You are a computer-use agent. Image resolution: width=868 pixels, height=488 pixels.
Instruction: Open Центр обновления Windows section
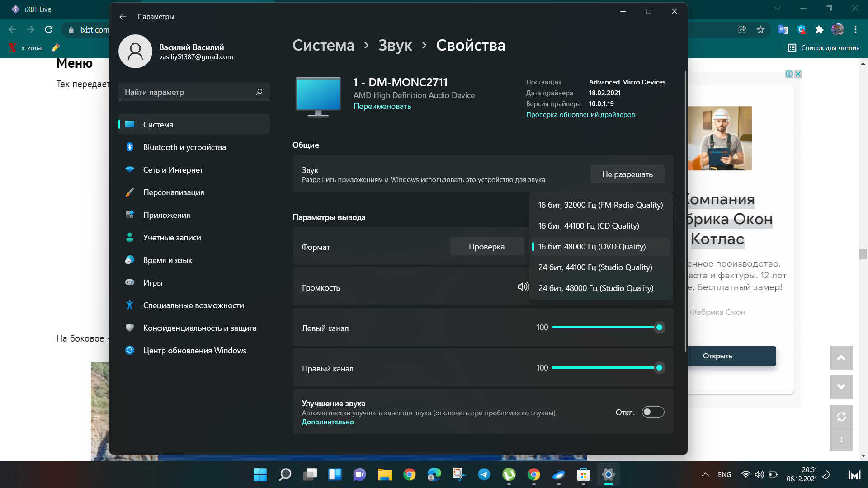click(194, 351)
